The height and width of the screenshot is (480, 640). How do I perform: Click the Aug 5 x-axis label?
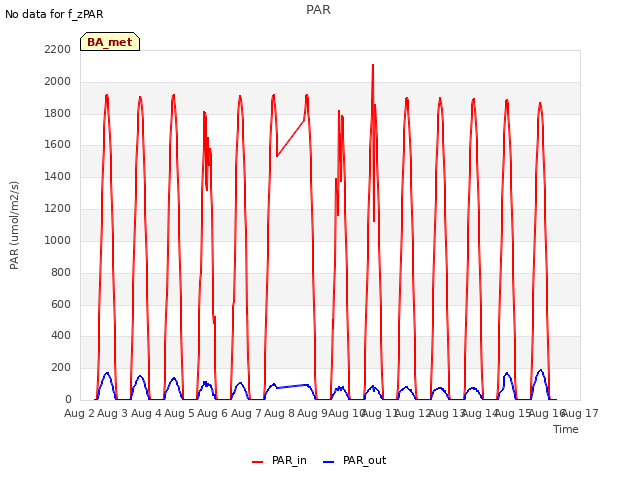coord(179,413)
